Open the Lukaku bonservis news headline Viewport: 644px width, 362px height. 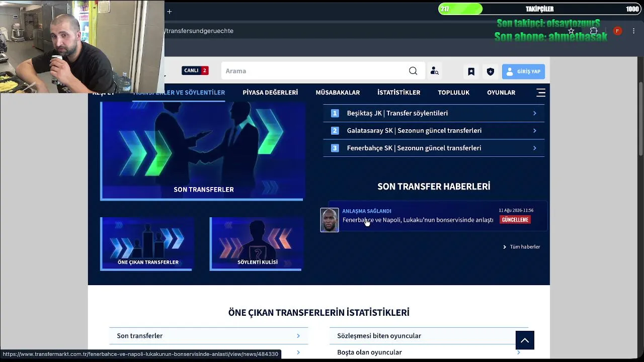[418, 220]
